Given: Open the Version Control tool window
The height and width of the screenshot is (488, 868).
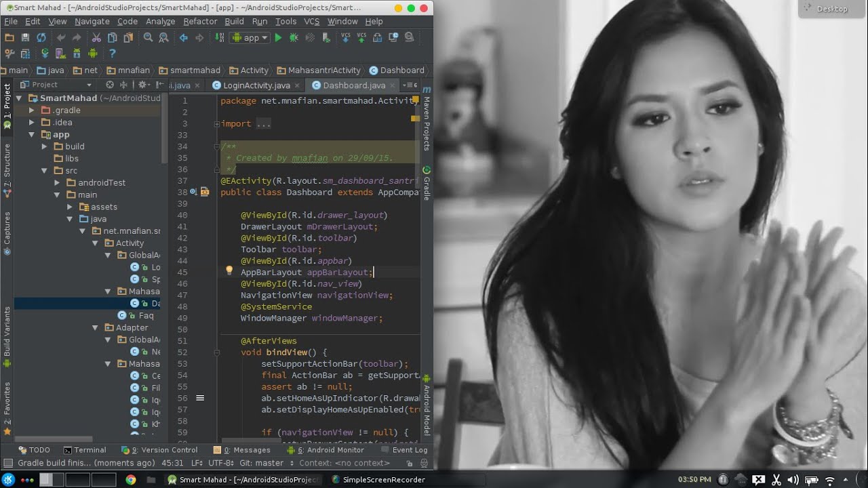Looking at the screenshot, I should [x=159, y=450].
